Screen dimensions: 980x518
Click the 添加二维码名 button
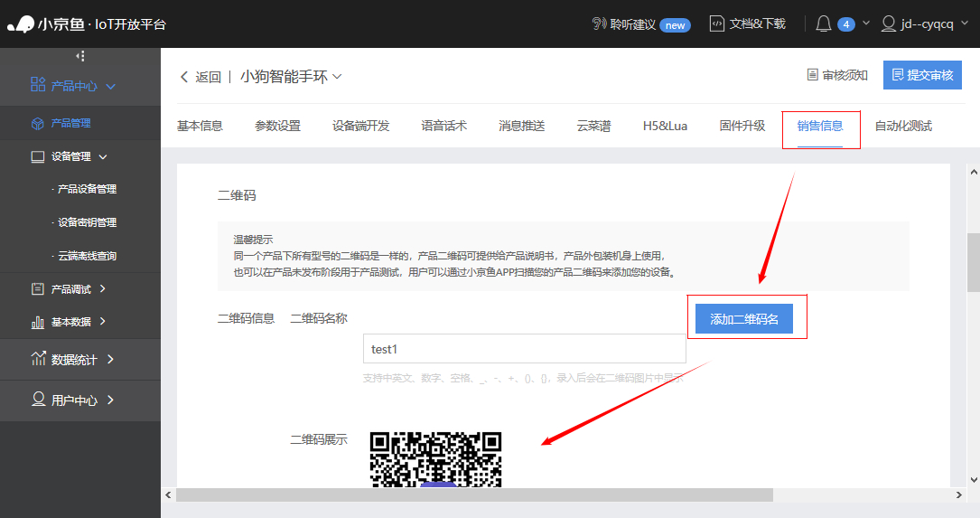tap(744, 319)
